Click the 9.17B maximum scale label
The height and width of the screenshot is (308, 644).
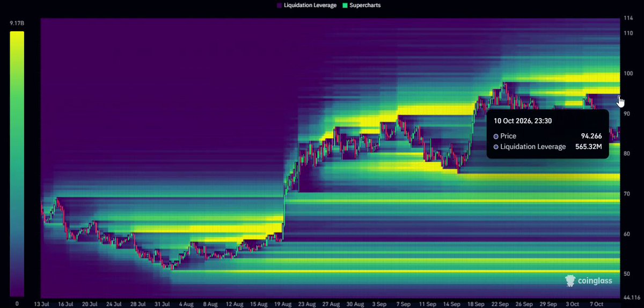[x=17, y=24]
